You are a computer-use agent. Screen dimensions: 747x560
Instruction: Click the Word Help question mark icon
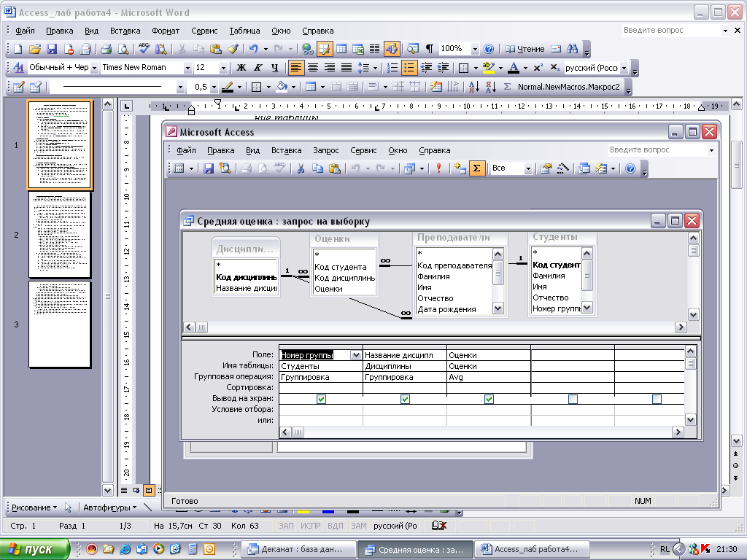[x=488, y=49]
